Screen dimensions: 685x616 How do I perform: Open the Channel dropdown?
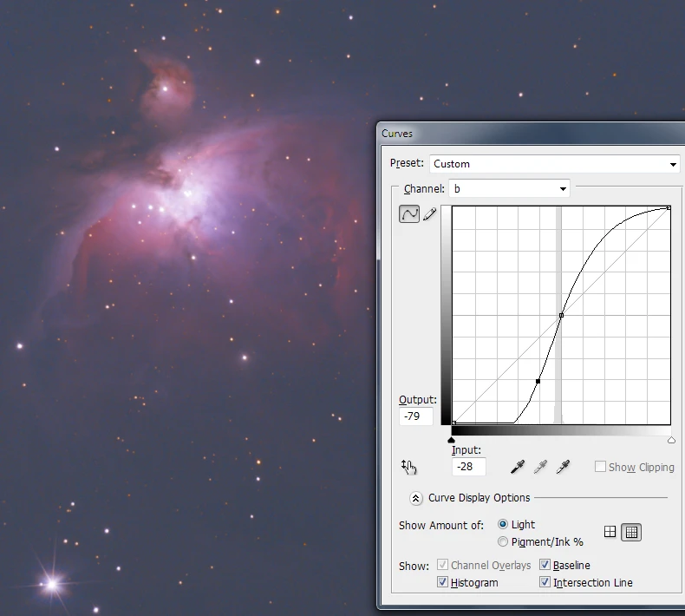pos(510,188)
